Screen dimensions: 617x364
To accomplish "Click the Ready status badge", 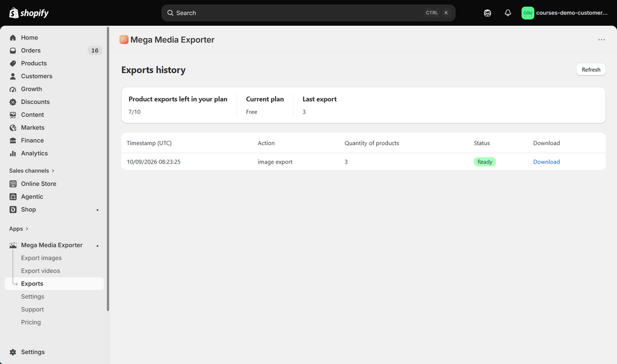I will tap(484, 162).
